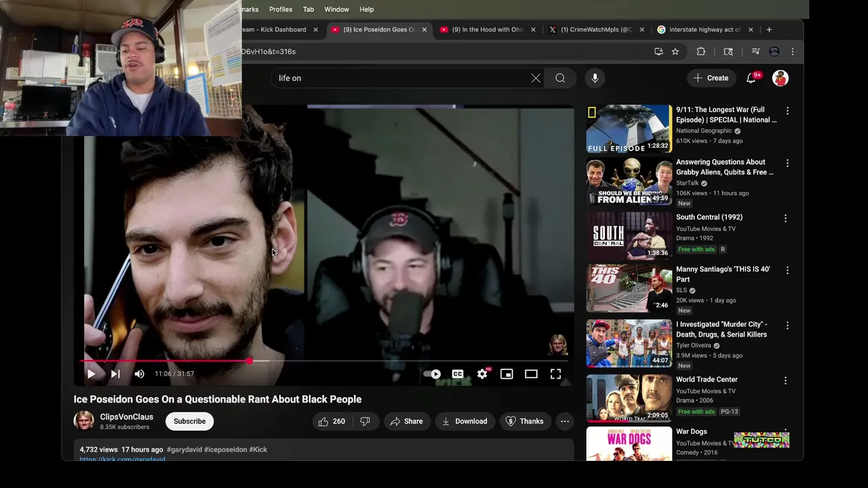
Task: Open Chrome three-dot menu
Action: (793, 52)
